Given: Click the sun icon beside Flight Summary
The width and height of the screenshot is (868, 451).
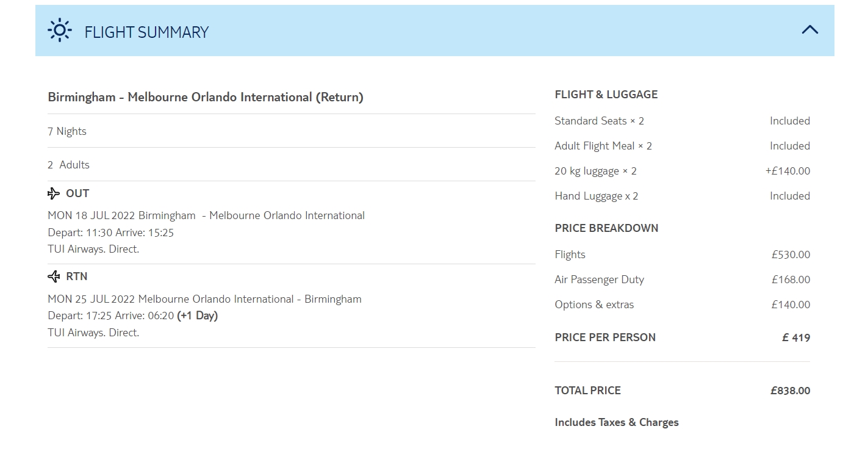Looking at the screenshot, I should pos(60,31).
